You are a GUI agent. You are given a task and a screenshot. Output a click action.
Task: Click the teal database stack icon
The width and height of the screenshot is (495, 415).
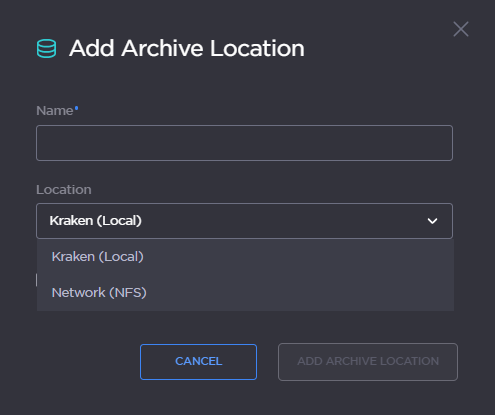click(x=46, y=48)
